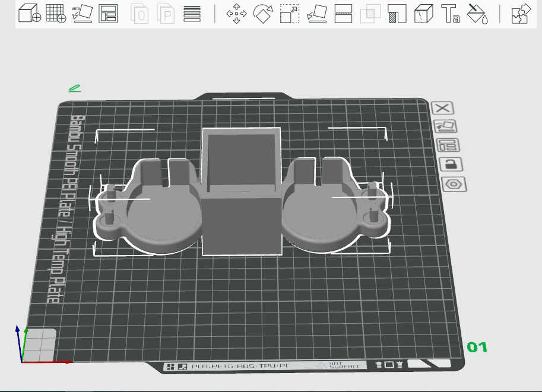Open the Text shape tool
The image size is (542, 392).
(x=451, y=14)
